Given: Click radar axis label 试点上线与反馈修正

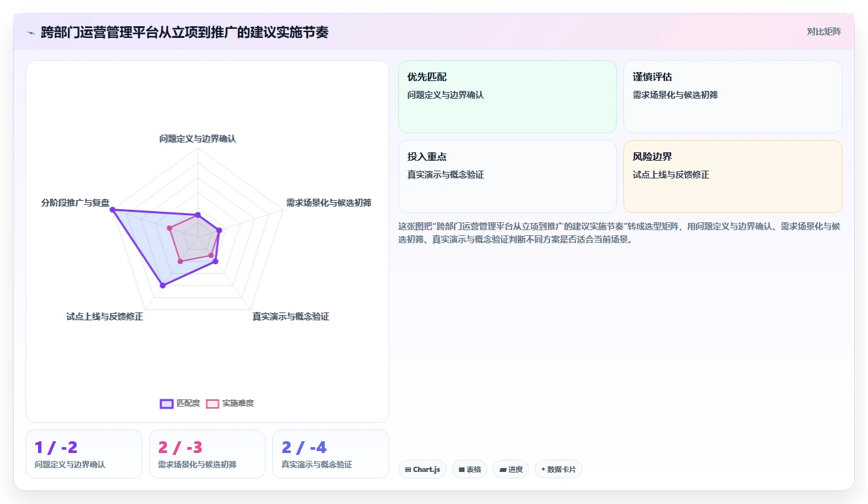Looking at the screenshot, I should pos(105,316).
